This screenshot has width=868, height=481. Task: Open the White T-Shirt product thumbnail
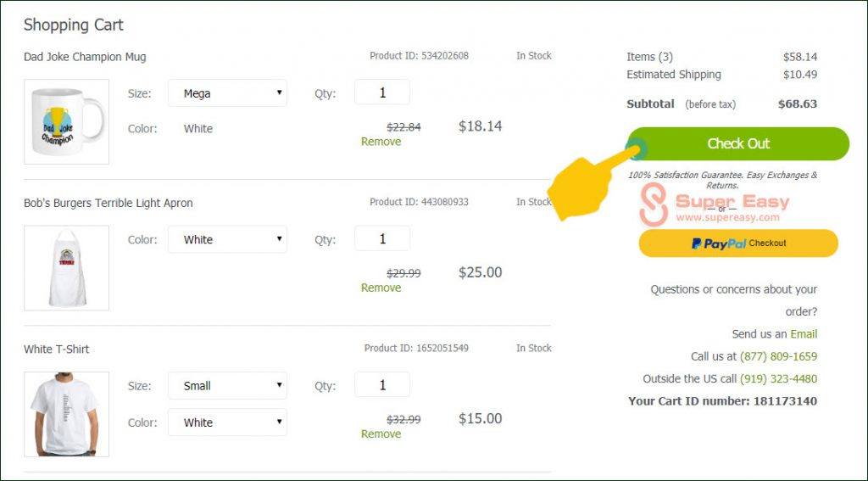66,414
